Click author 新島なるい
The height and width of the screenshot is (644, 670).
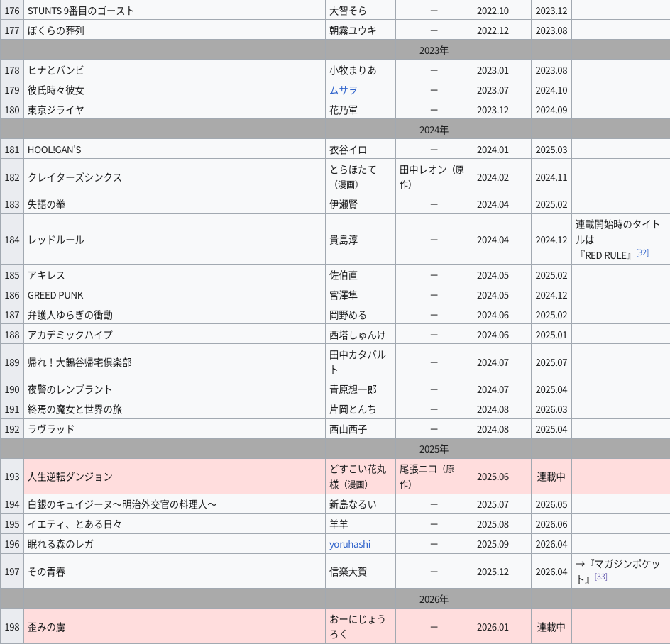tap(353, 504)
